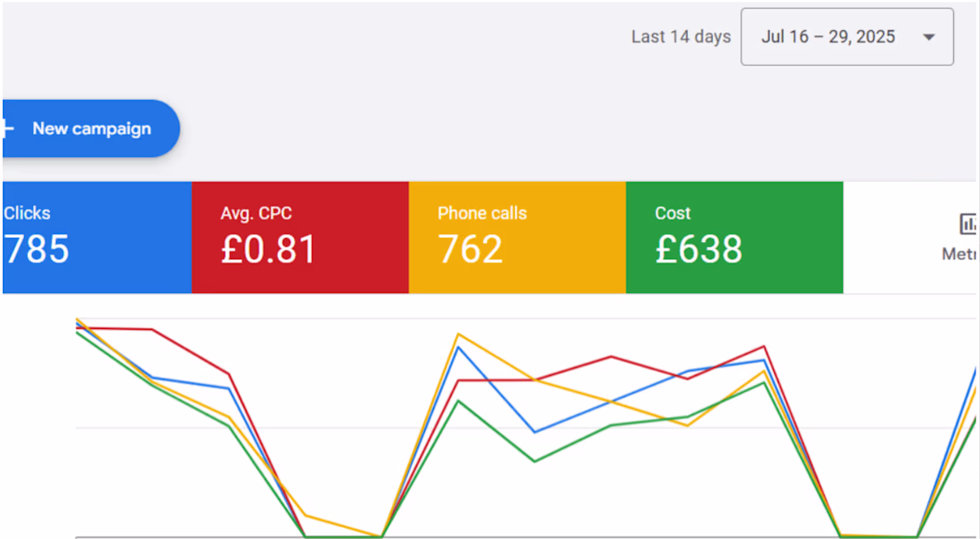Click the New campaign button
The height and width of the screenshot is (539, 980).
(x=91, y=128)
